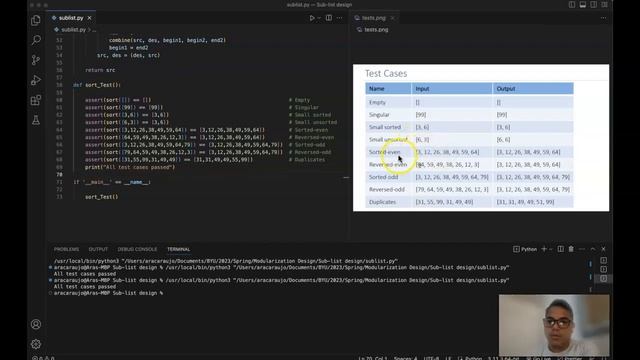Kill terminal with the trash icon
This screenshot has height=360, width=640.
[x=571, y=249]
